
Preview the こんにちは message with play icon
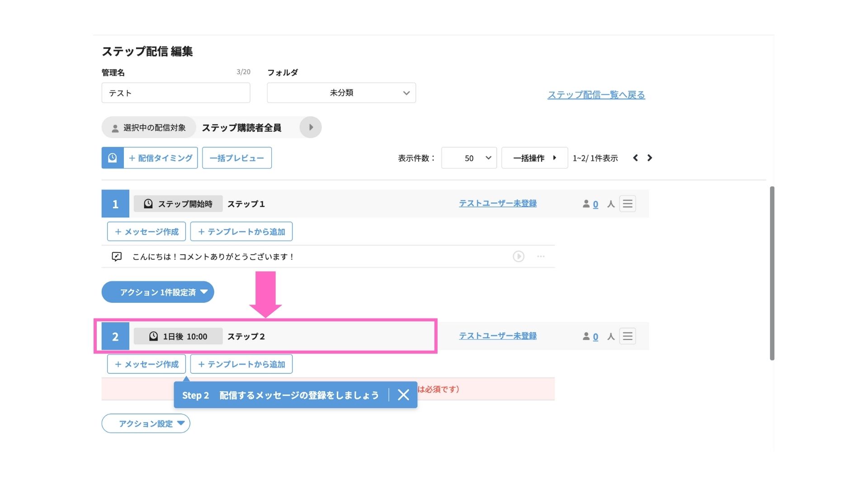519,257
